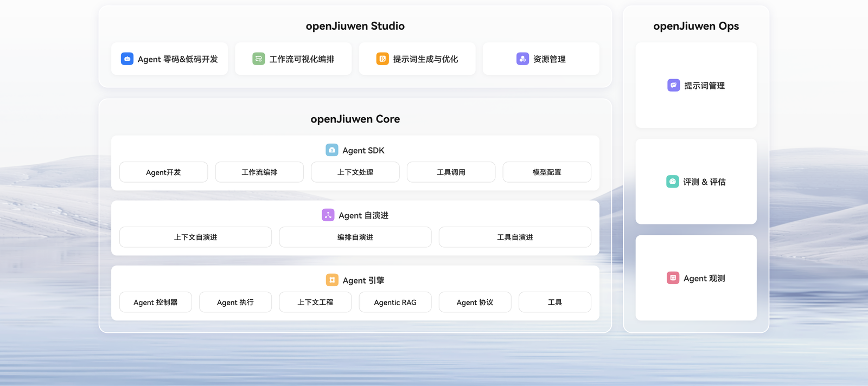Click the openJiuwen Studio heading
Image resolution: width=868 pixels, height=386 pixels.
click(x=355, y=26)
